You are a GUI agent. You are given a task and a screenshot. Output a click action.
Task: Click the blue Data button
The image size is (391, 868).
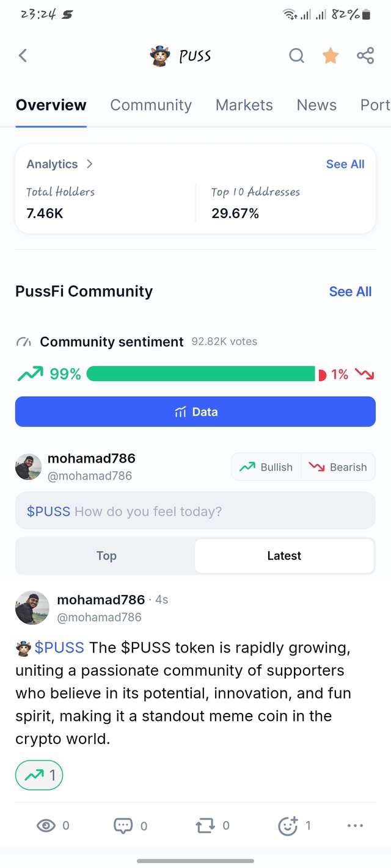pyautogui.click(x=195, y=411)
